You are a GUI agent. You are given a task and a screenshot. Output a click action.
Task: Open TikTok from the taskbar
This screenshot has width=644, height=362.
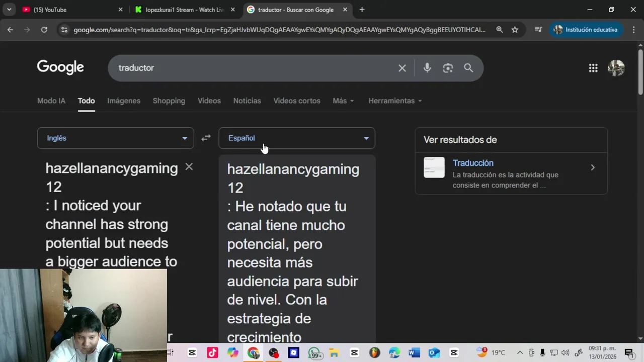click(212, 353)
